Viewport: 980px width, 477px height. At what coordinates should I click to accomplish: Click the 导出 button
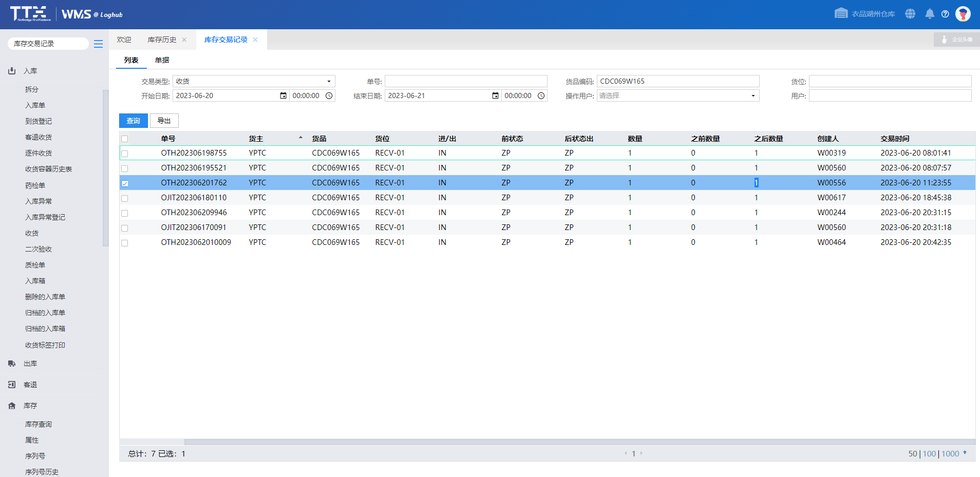tap(164, 121)
